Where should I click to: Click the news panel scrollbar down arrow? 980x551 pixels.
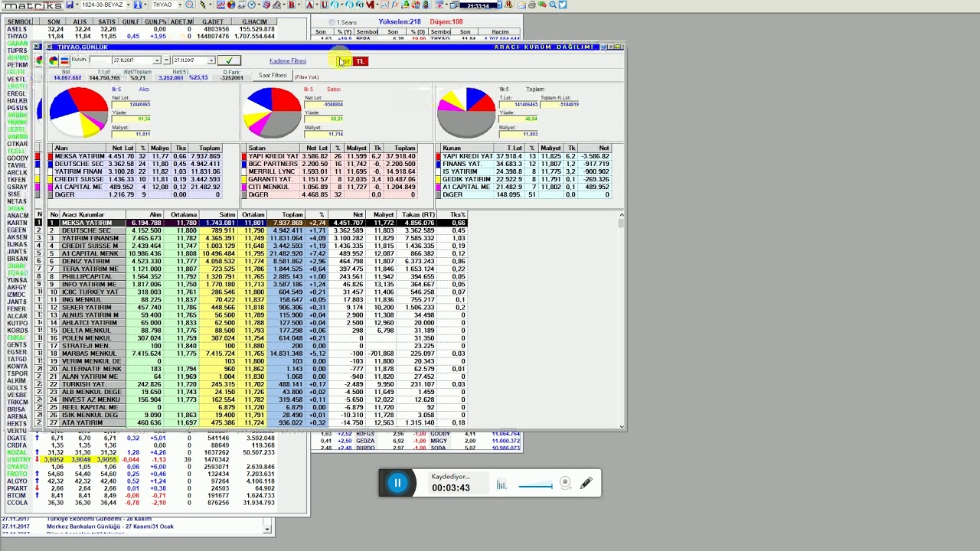[267, 529]
